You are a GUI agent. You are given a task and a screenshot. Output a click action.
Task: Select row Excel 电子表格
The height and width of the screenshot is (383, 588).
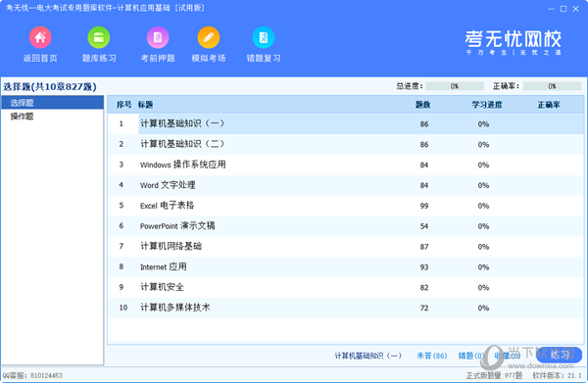[346, 206]
